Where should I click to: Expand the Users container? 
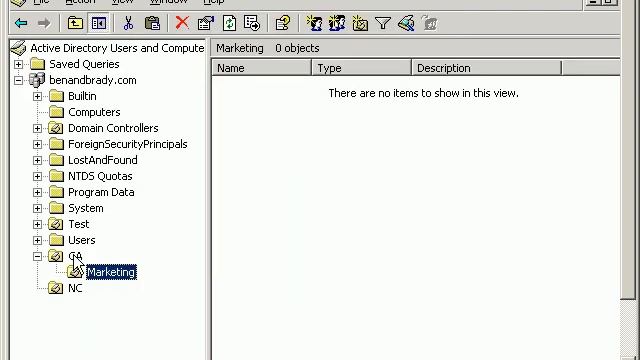(38, 240)
